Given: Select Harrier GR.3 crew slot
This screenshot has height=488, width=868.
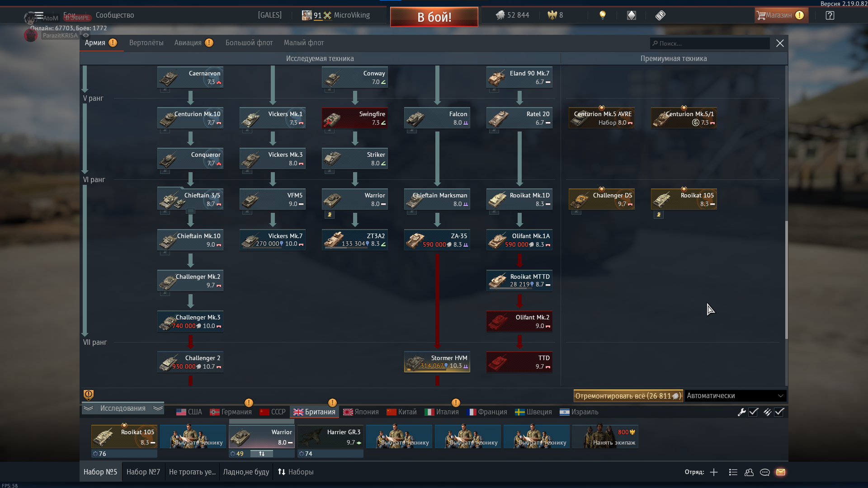Looking at the screenshot, I should [330, 436].
